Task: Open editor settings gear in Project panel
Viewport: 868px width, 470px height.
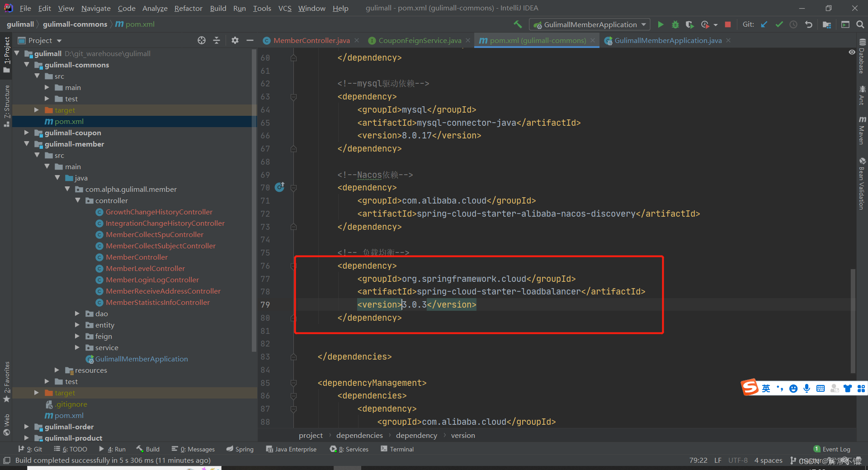Action: coord(235,40)
